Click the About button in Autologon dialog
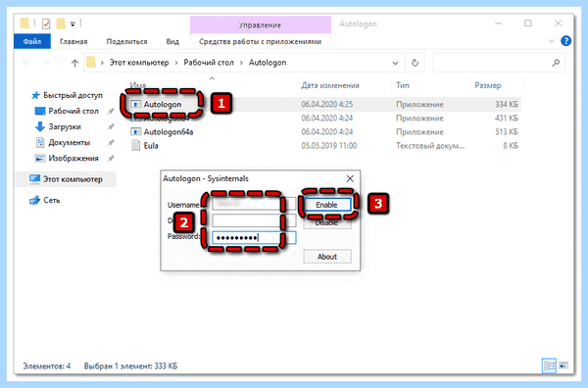 tap(327, 257)
